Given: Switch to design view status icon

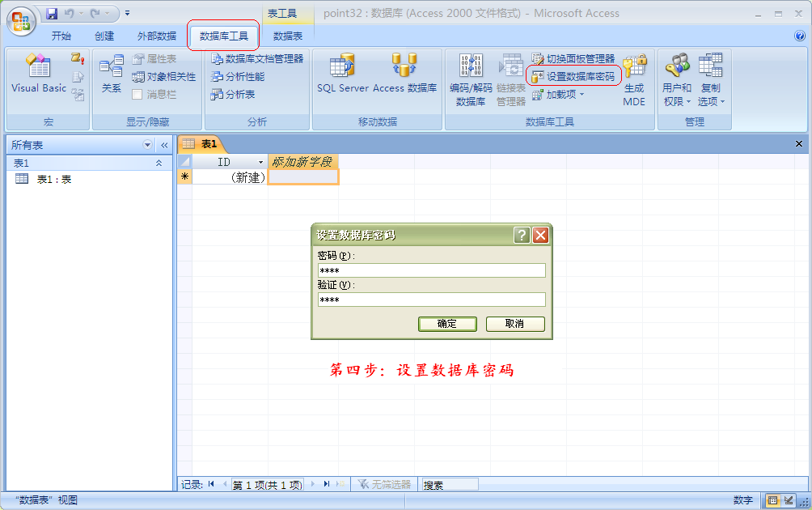Looking at the screenshot, I should tap(789, 500).
